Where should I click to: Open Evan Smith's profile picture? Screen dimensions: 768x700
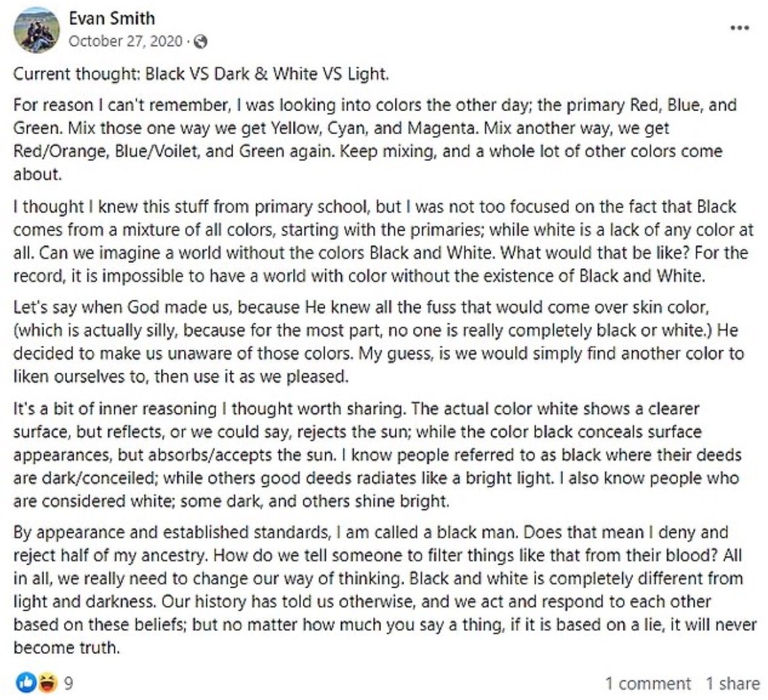pos(37,30)
